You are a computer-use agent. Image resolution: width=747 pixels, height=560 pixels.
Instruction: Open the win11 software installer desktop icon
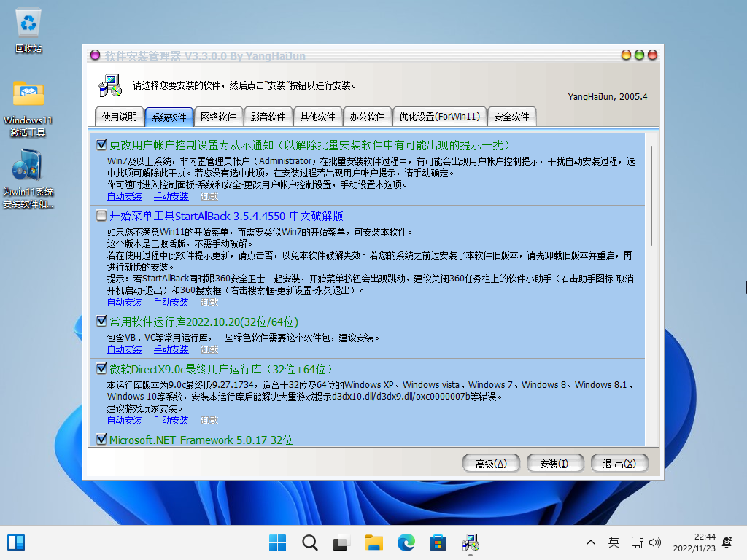(28, 168)
